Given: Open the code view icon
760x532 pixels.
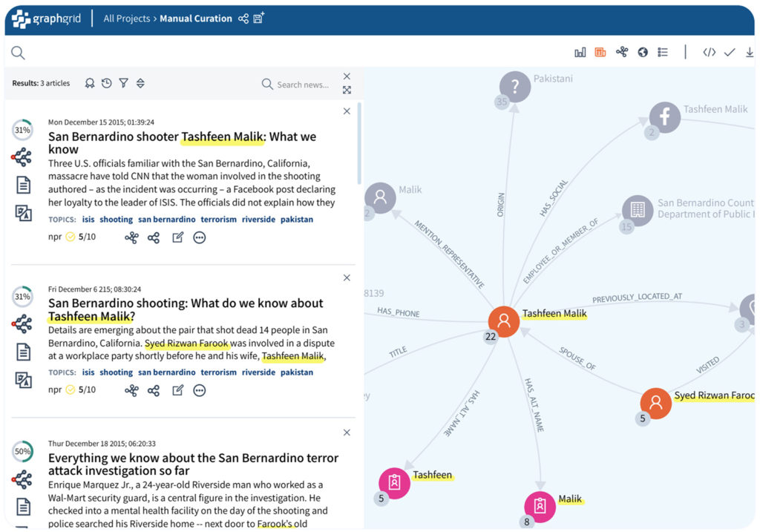Looking at the screenshot, I should tap(710, 52).
